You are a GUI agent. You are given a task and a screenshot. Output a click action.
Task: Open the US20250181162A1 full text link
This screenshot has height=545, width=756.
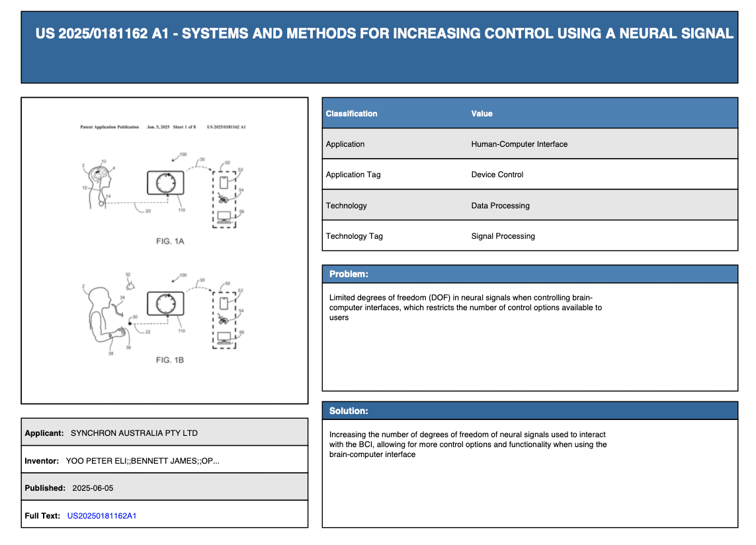[x=102, y=515]
